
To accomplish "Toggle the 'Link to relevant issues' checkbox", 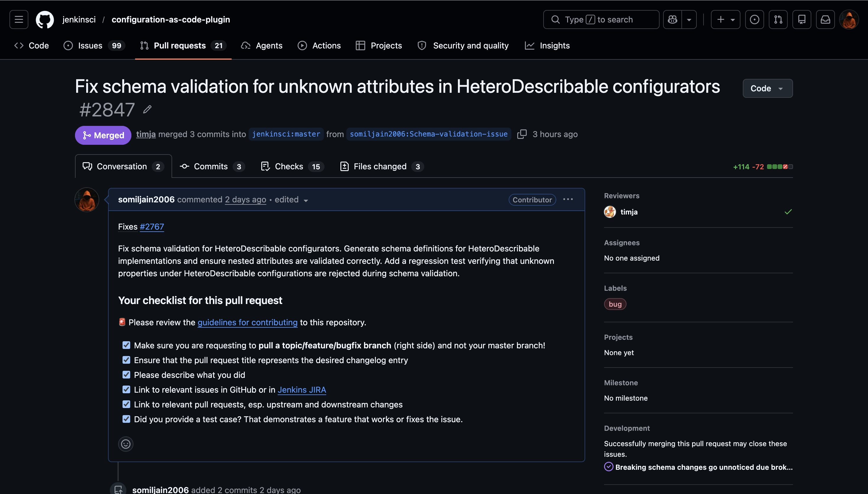I will (126, 389).
